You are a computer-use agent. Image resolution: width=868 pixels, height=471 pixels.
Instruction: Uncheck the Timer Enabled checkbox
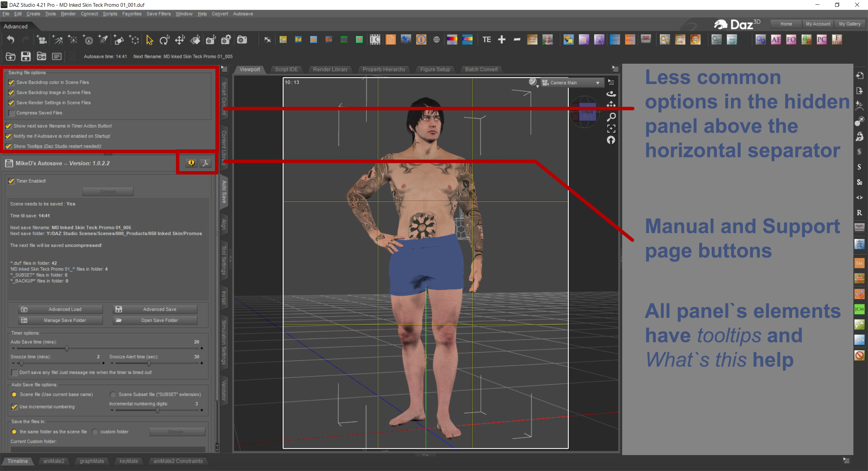click(x=12, y=181)
